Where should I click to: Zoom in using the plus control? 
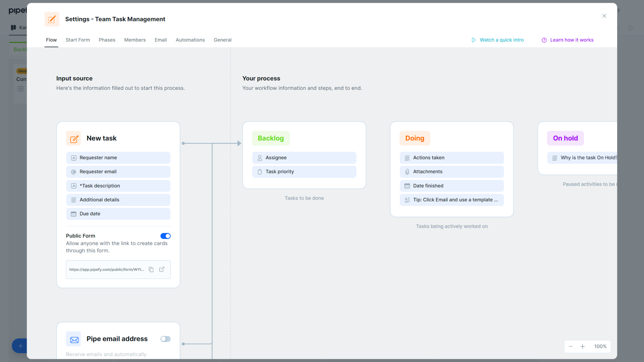583,346
